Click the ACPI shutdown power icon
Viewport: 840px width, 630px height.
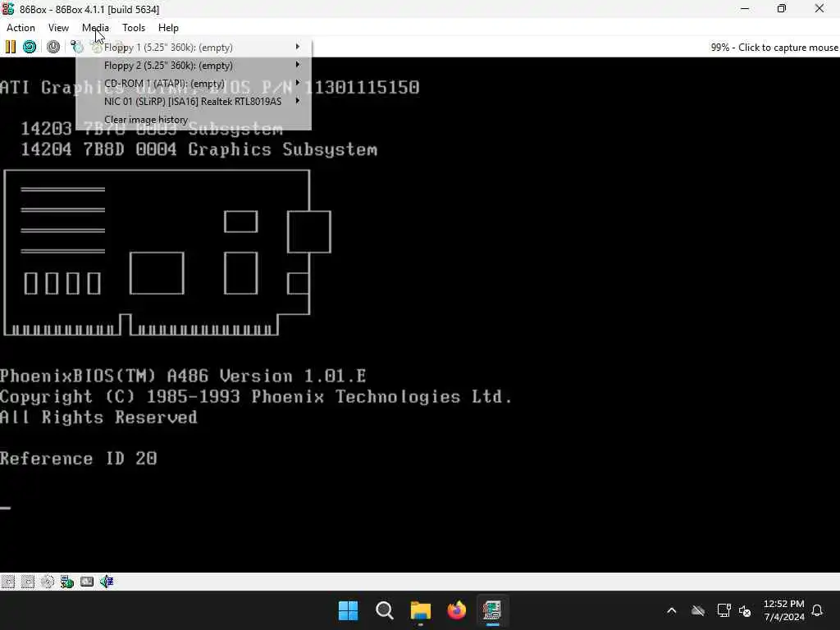tap(53, 47)
